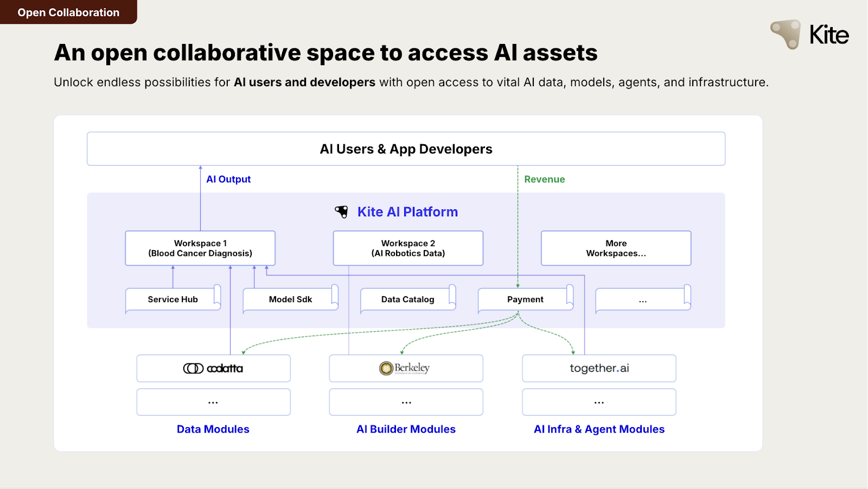The image size is (868, 489).
Task: Open the Service Hub module
Action: tap(173, 299)
